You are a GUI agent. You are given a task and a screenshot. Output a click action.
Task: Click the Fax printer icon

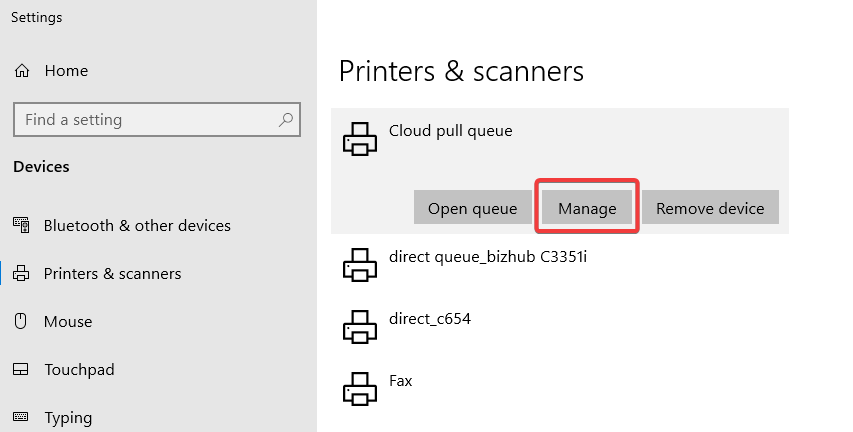(360, 388)
